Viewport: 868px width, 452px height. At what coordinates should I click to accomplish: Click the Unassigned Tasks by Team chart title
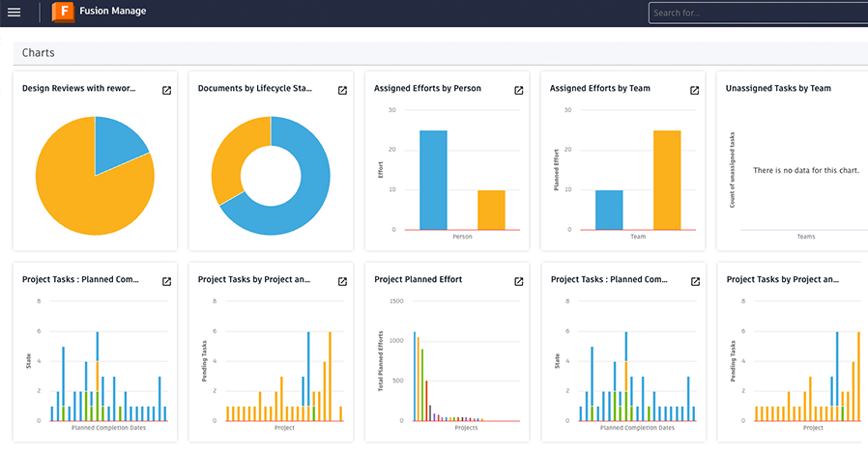pyautogui.click(x=778, y=89)
